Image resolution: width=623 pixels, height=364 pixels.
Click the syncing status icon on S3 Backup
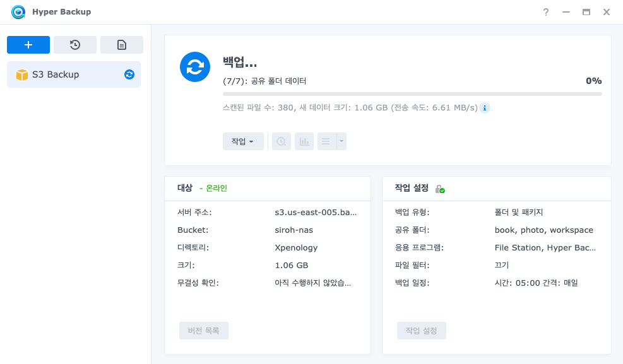pyautogui.click(x=129, y=74)
